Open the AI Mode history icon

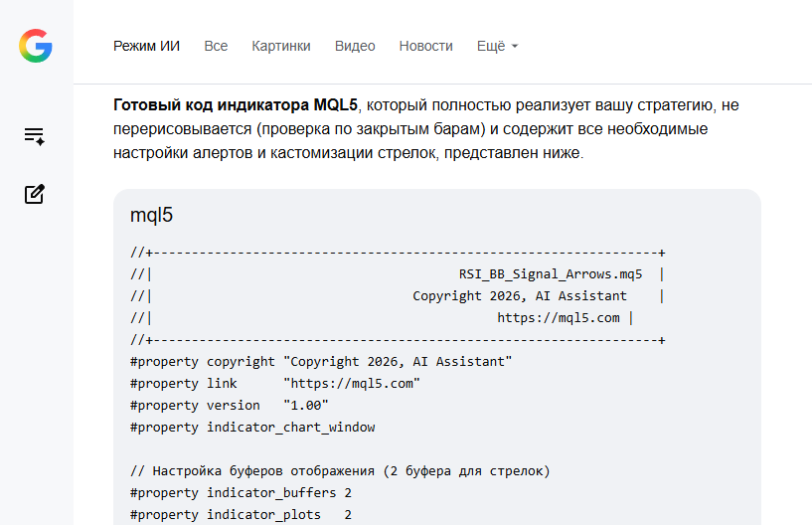click(34, 136)
